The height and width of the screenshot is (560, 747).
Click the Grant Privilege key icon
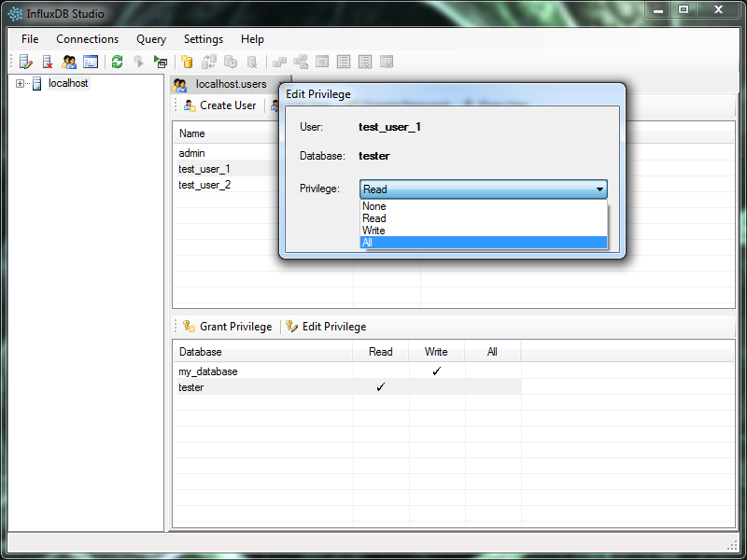[x=190, y=326]
